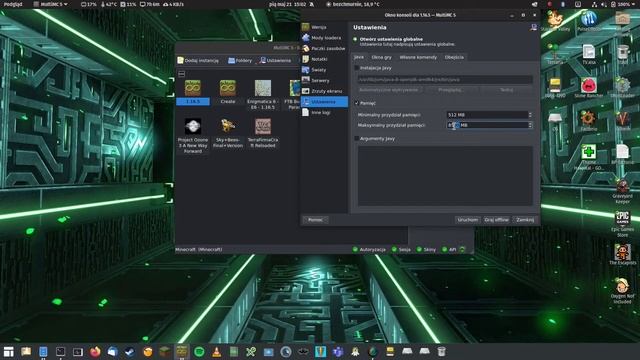This screenshot has height=360, width=640.
Task: Click the Graj offline button
Action: [x=496, y=220]
